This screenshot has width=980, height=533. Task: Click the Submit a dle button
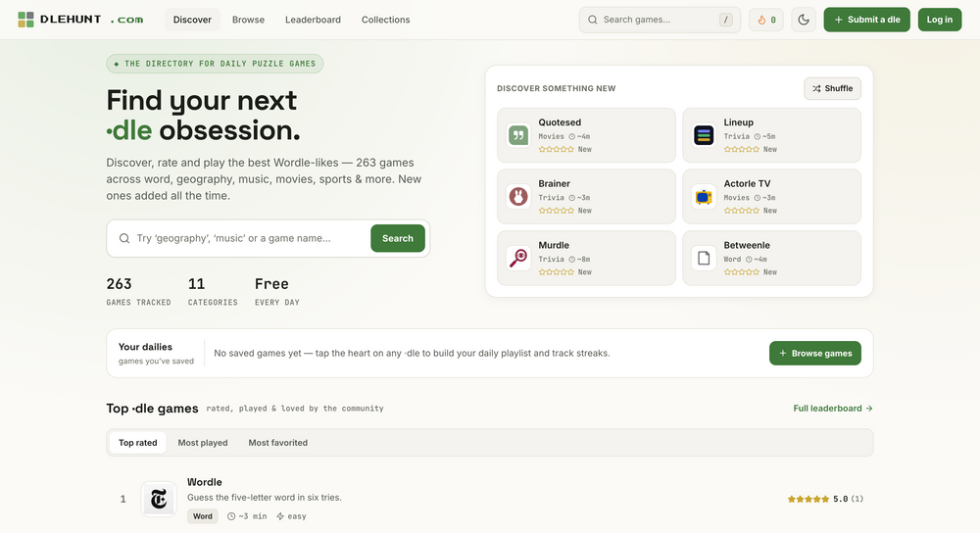[867, 20]
